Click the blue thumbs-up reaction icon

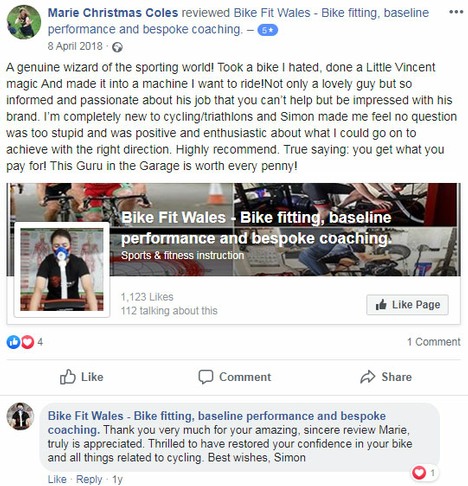[13, 342]
